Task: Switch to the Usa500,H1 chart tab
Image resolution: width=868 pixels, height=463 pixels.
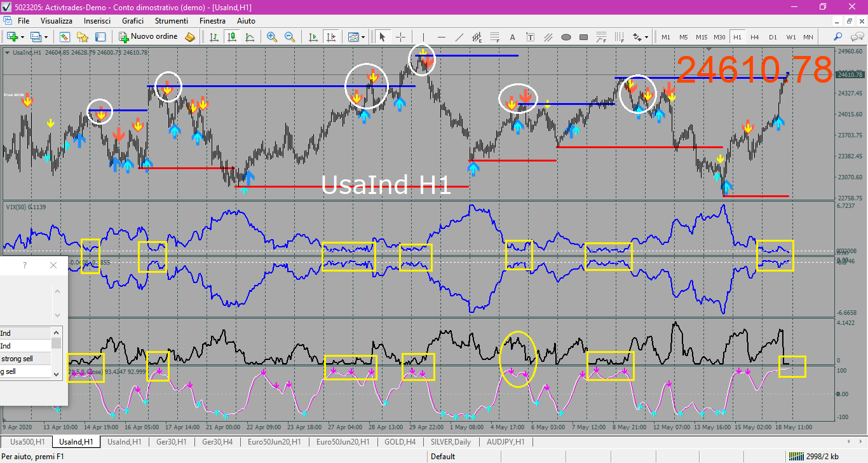Action: (x=27, y=441)
